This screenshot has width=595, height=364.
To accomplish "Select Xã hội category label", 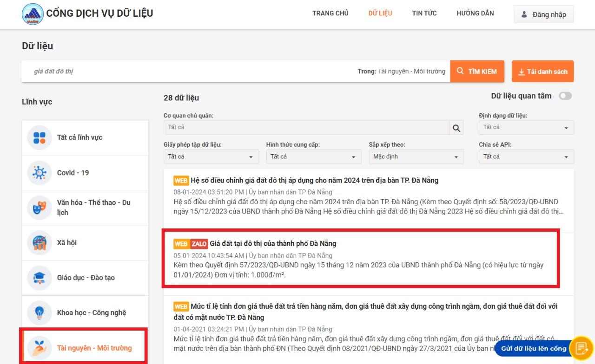I will pyautogui.click(x=67, y=243).
